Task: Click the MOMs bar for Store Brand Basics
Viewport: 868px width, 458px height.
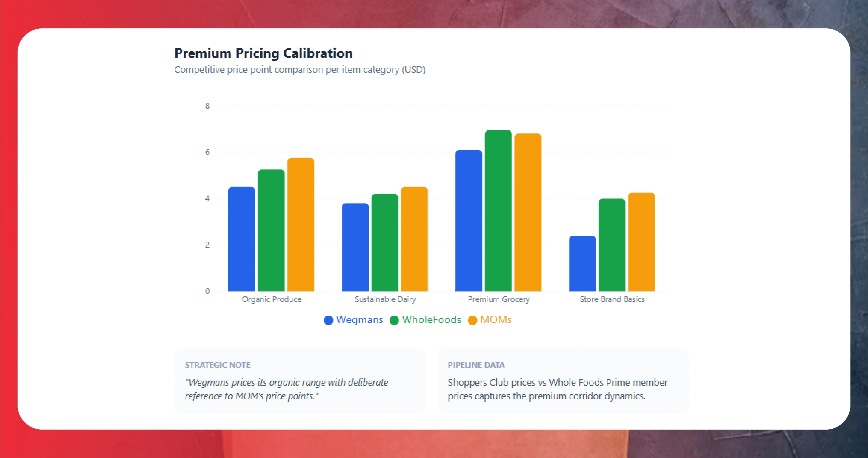Action: click(x=641, y=242)
